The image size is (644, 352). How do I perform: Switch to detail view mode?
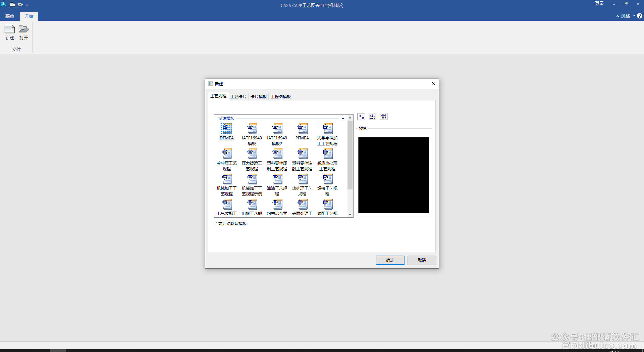tap(383, 117)
